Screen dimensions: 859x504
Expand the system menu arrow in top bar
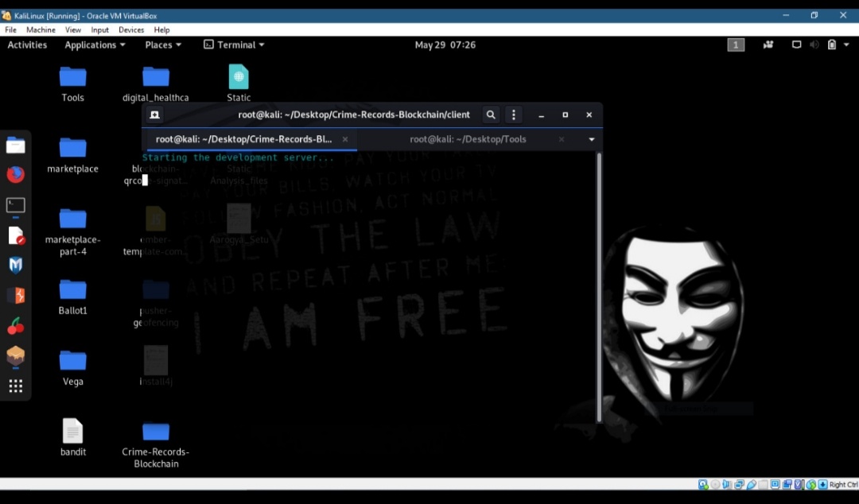click(846, 45)
